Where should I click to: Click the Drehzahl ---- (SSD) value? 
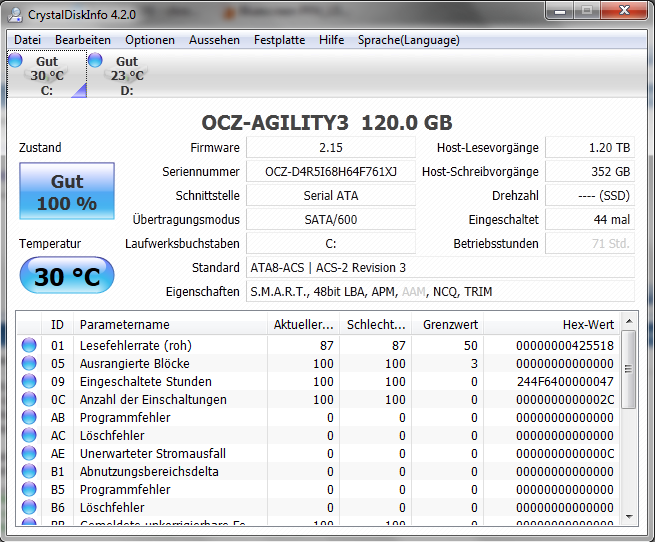[x=590, y=196]
